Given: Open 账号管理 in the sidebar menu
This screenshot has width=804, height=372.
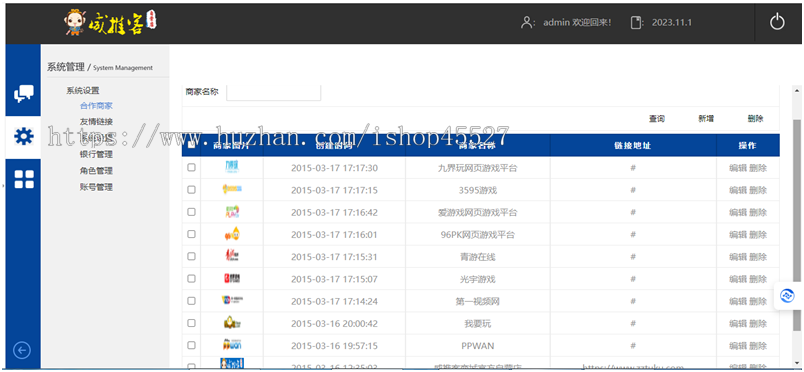Looking at the screenshot, I should tap(96, 187).
